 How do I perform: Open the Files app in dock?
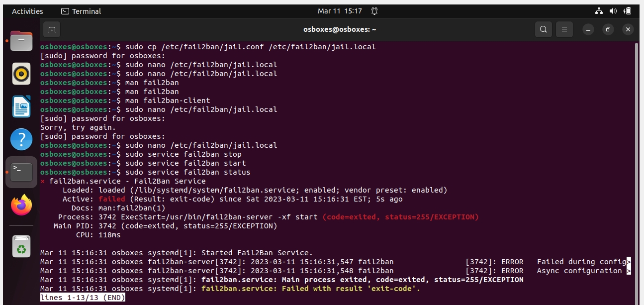tap(21, 42)
